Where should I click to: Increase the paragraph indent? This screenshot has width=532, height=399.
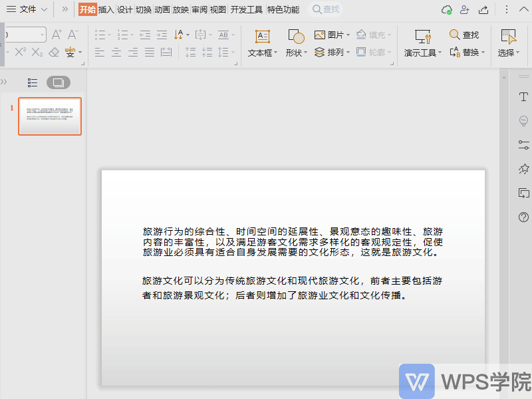tap(162, 35)
